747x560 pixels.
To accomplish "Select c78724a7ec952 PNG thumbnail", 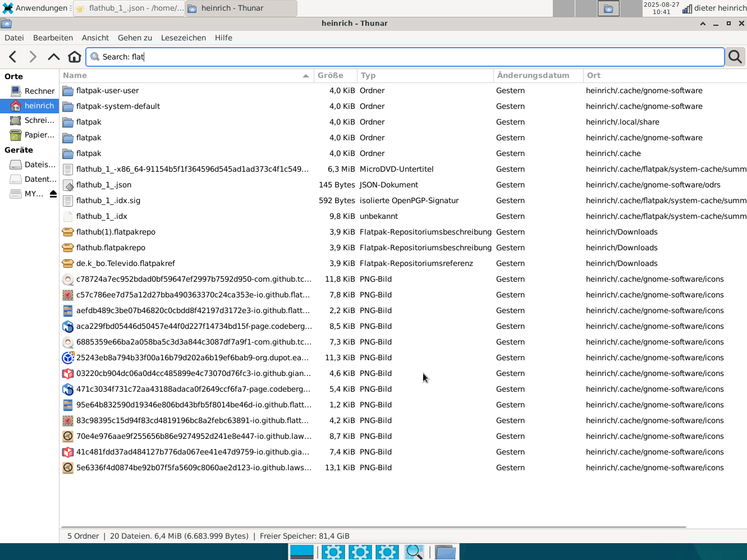I will point(68,279).
